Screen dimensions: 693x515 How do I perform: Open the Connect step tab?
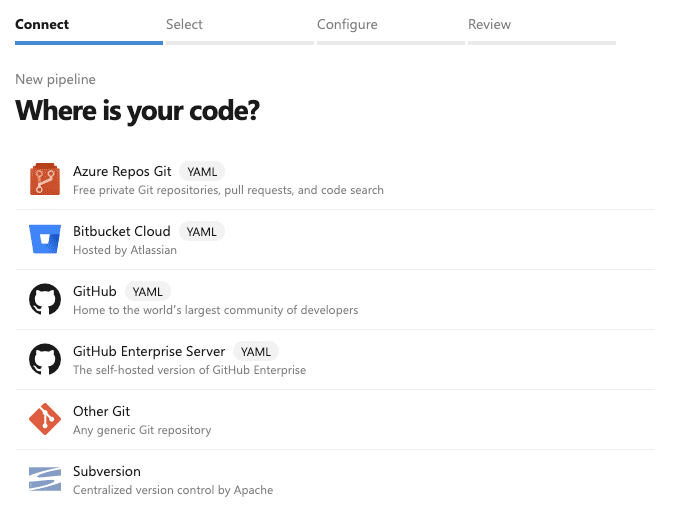tap(42, 24)
